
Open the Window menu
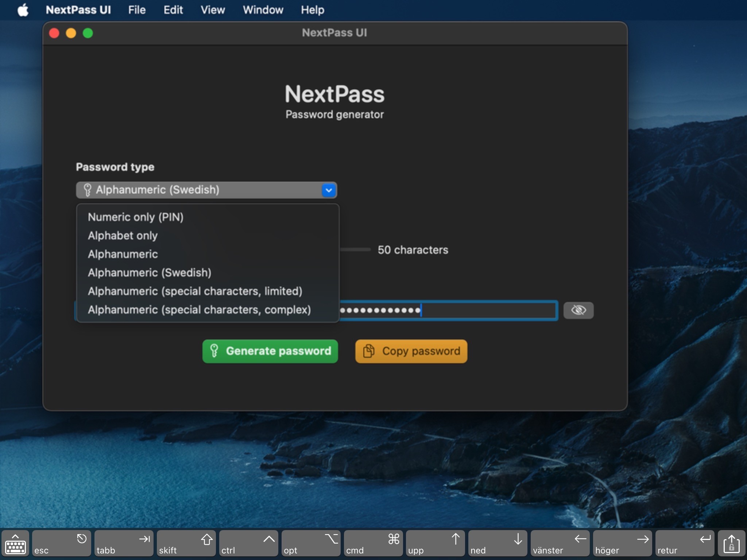click(x=263, y=10)
